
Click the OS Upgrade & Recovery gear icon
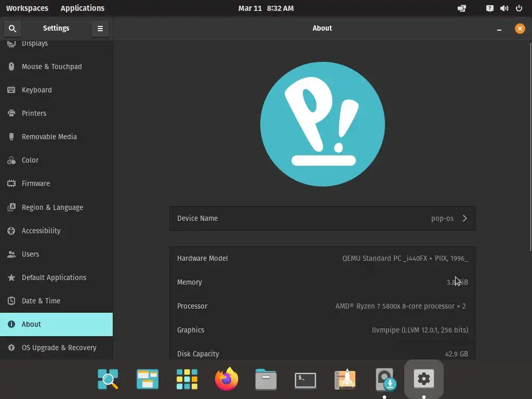coord(11,348)
